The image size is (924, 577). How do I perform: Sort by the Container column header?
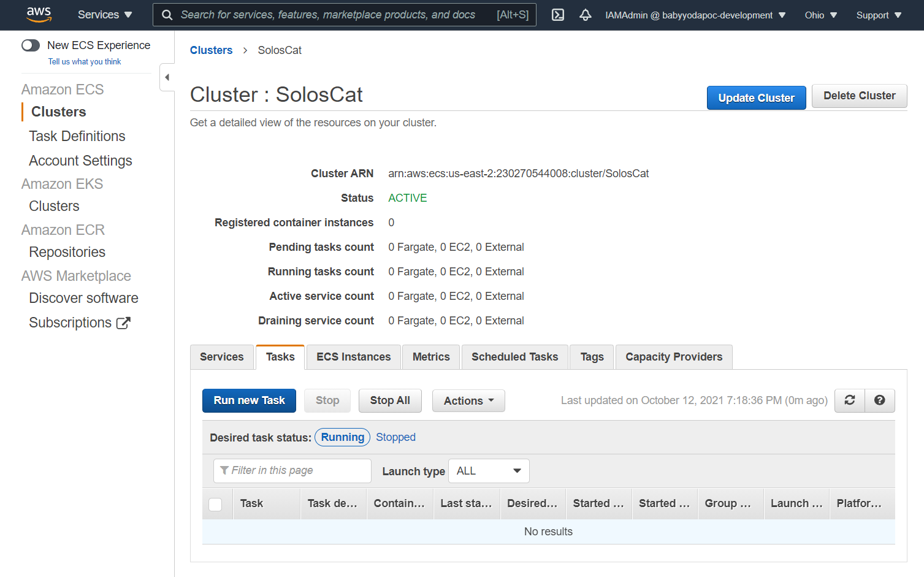400,503
